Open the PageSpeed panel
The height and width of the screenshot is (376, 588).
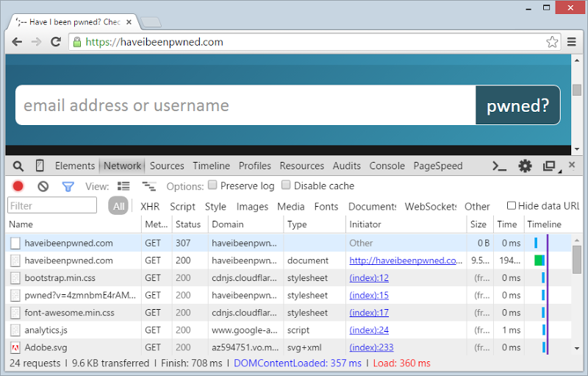click(x=438, y=166)
